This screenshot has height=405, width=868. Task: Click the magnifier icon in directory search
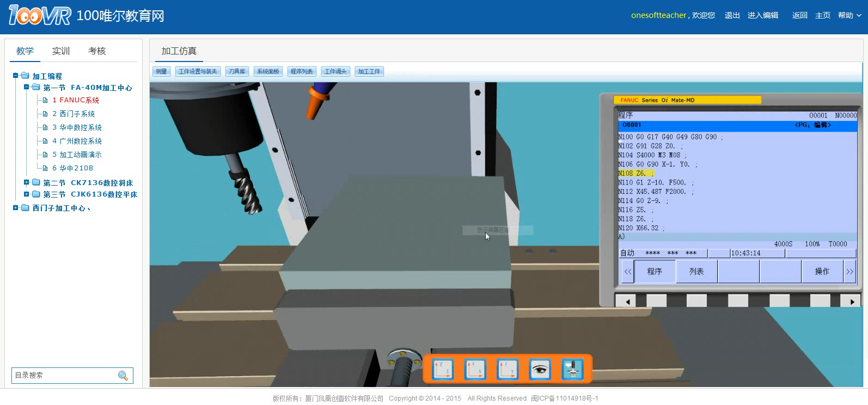point(123,376)
